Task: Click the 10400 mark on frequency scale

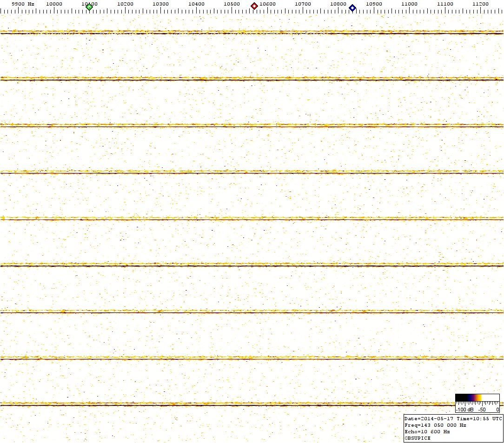Action: point(196,4)
